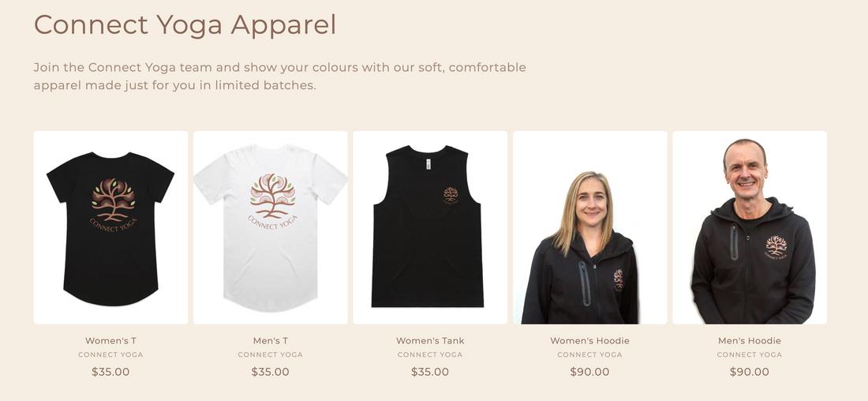This screenshot has height=401, width=868.
Task: Select the $35.00 price under Men's T
Action: pyautogui.click(x=271, y=372)
